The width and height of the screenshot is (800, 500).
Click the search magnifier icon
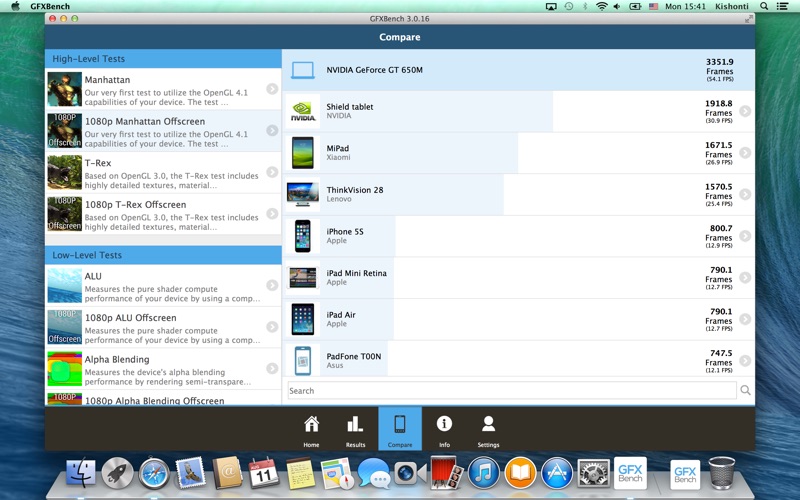(x=745, y=391)
